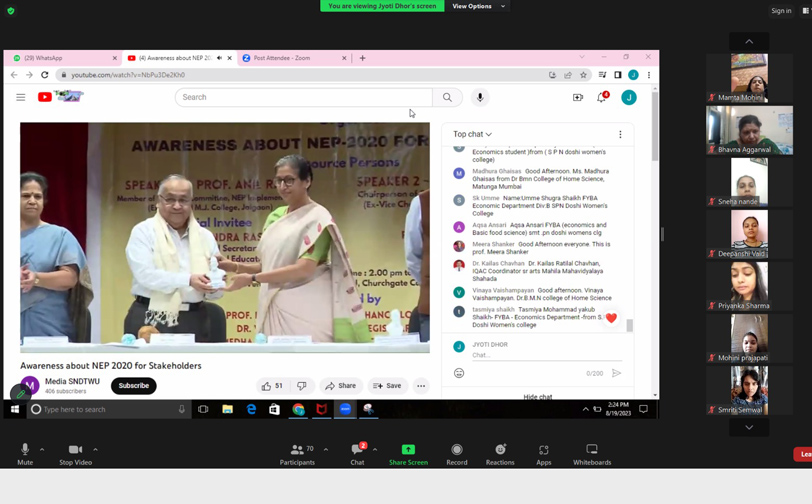The height and width of the screenshot is (504, 812).
Task: Subscribe to Media SNDTWU channel
Action: tap(133, 386)
